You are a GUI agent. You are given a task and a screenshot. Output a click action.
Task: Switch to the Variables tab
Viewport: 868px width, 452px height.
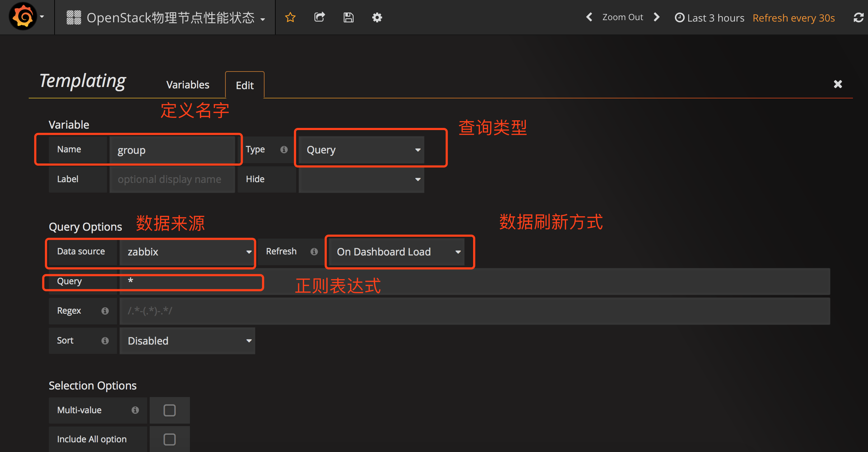pyautogui.click(x=188, y=85)
